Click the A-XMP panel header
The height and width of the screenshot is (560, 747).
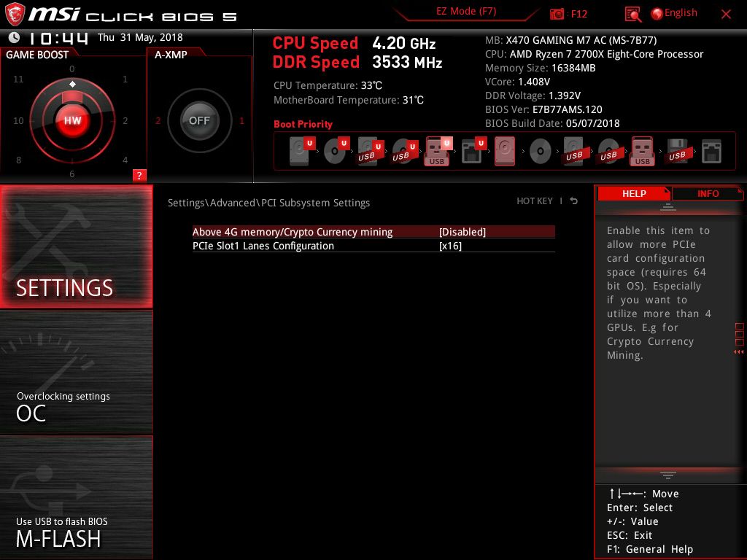point(171,55)
